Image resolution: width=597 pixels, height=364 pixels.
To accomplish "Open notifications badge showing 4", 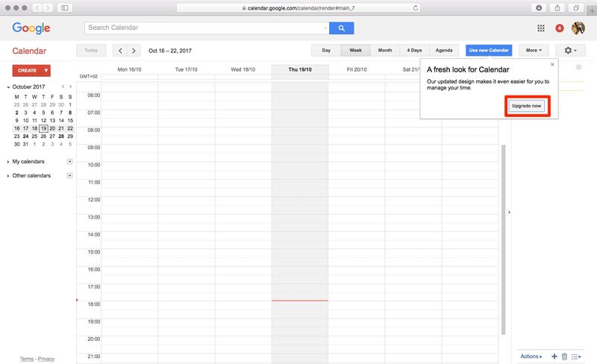I will tap(559, 28).
